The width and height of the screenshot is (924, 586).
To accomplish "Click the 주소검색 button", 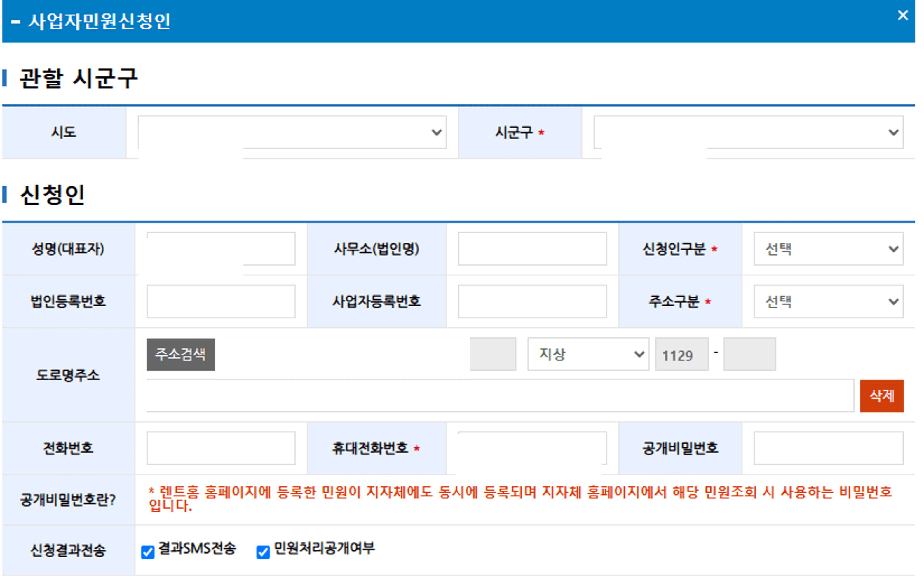I will (x=180, y=354).
